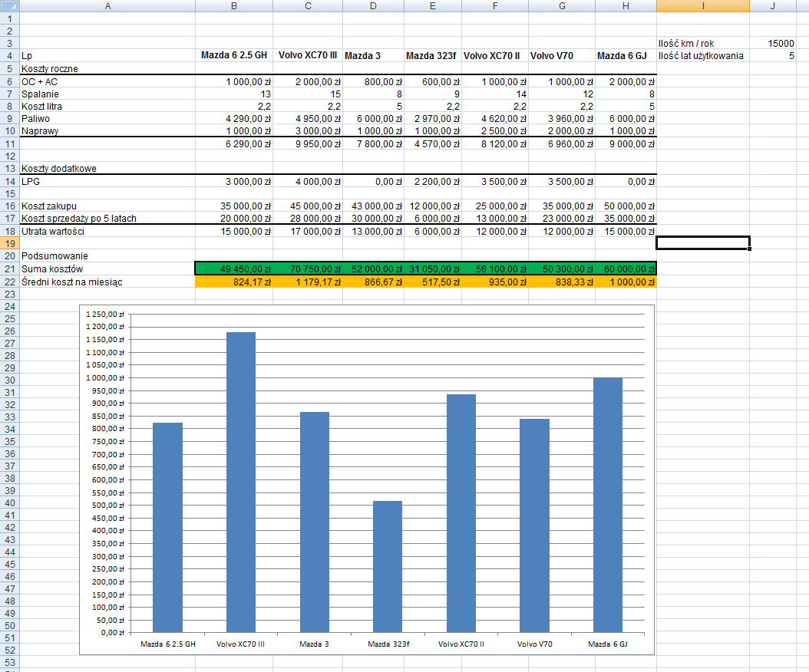Viewport: 809px width, 672px height.
Task: Click the select-all corner of the sheet
Action: 9,5
